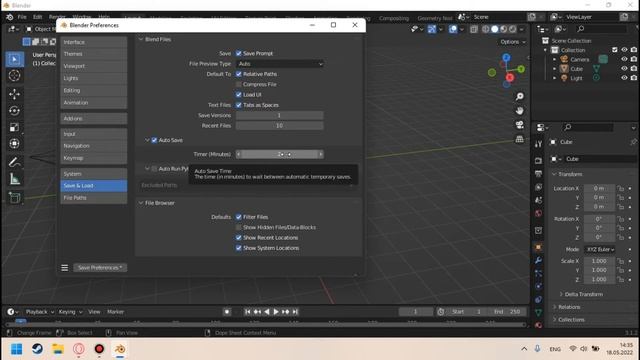Screen dimensions: 640x360
Task: Select the Rotate tool in viewport toolbar
Action: 14,111
